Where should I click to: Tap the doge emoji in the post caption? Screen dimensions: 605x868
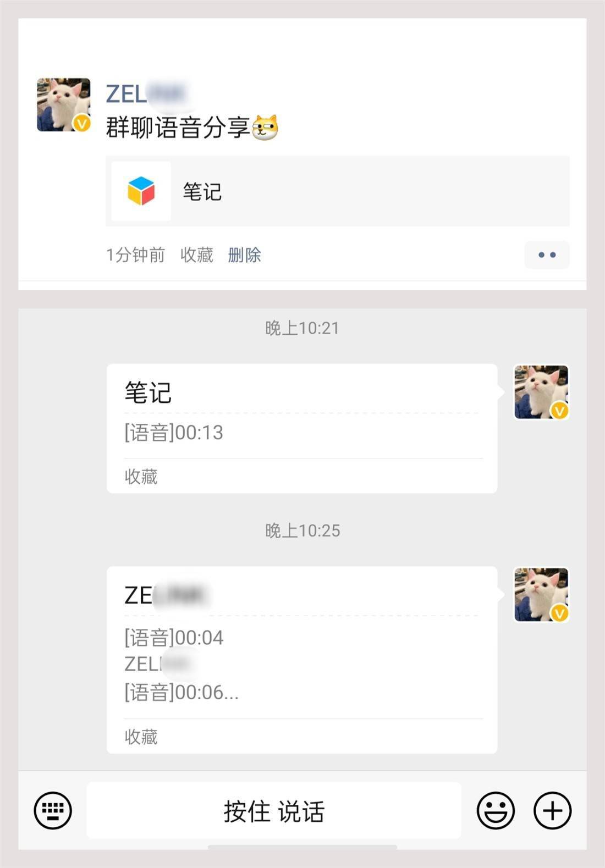click(x=265, y=128)
